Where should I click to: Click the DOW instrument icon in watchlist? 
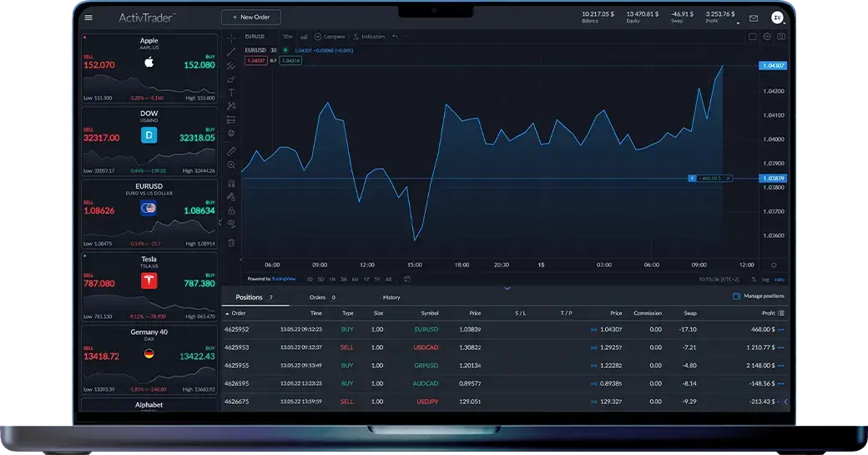point(149,135)
